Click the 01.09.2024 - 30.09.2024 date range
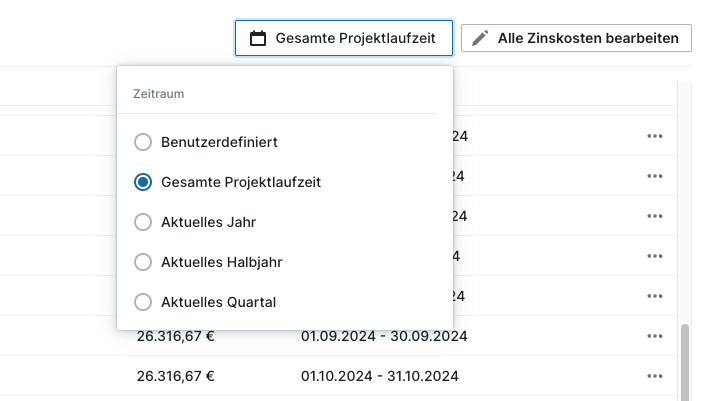This screenshot has width=706, height=401. [379, 336]
